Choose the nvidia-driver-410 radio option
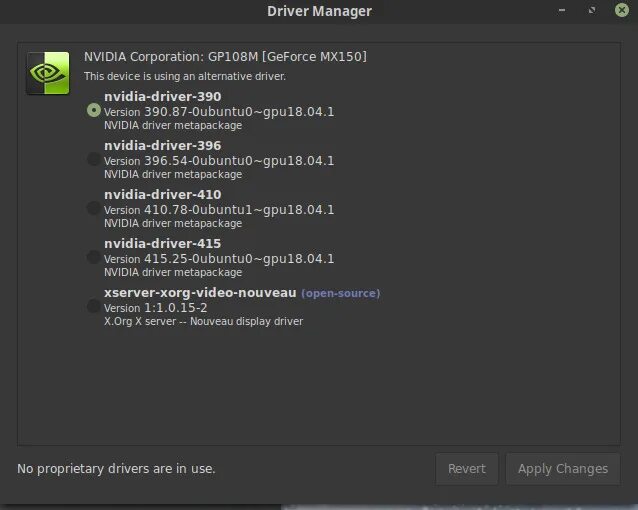The image size is (638, 510). coord(94,208)
